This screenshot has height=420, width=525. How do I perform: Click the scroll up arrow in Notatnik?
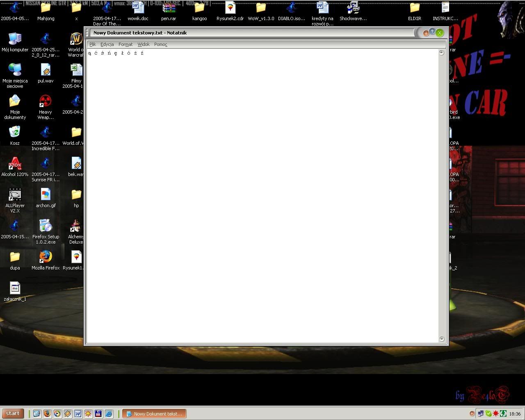click(441, 53)
